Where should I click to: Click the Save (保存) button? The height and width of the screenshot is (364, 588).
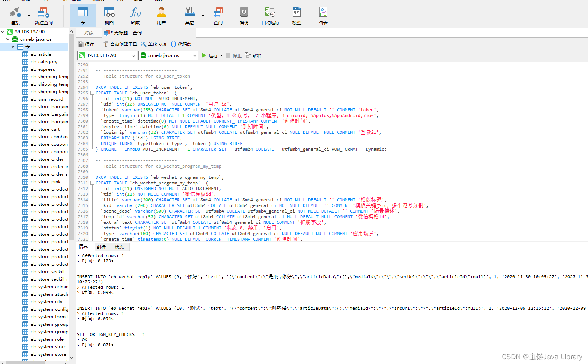(86, 44)
